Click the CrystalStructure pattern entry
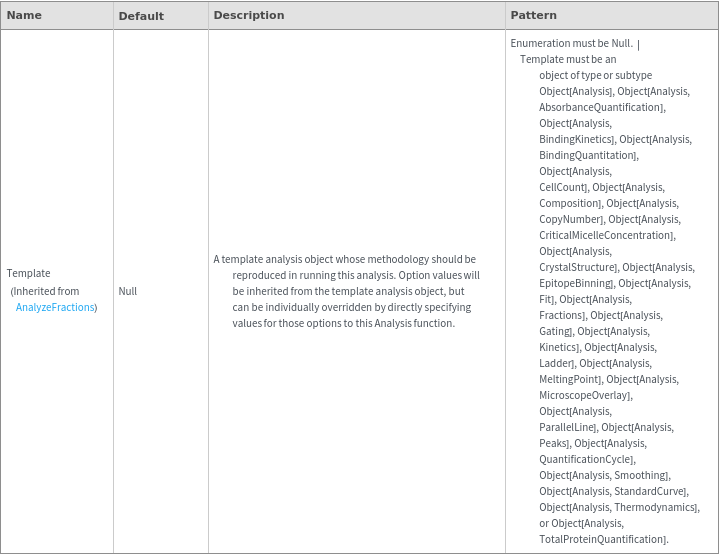This screenshot has height=556, width=719. pos(578,267)
